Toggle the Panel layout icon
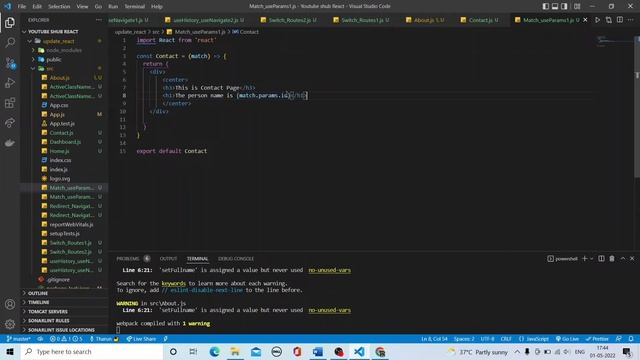 [x=555, y=6]
